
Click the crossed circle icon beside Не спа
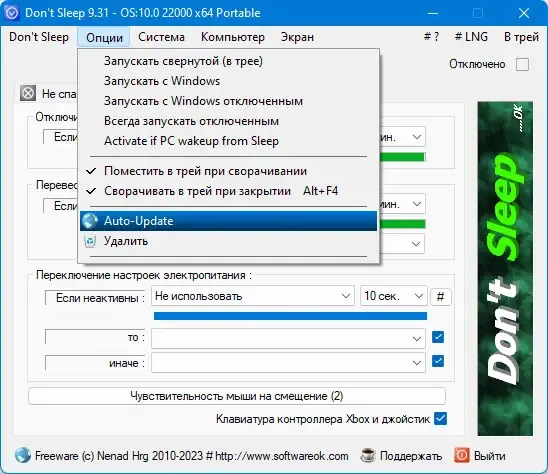[28, 93]
